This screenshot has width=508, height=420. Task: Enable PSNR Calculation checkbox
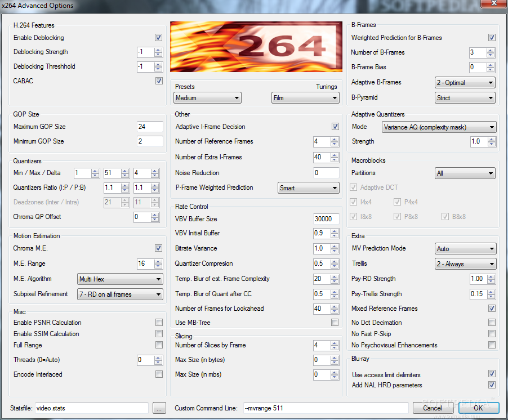159,322
